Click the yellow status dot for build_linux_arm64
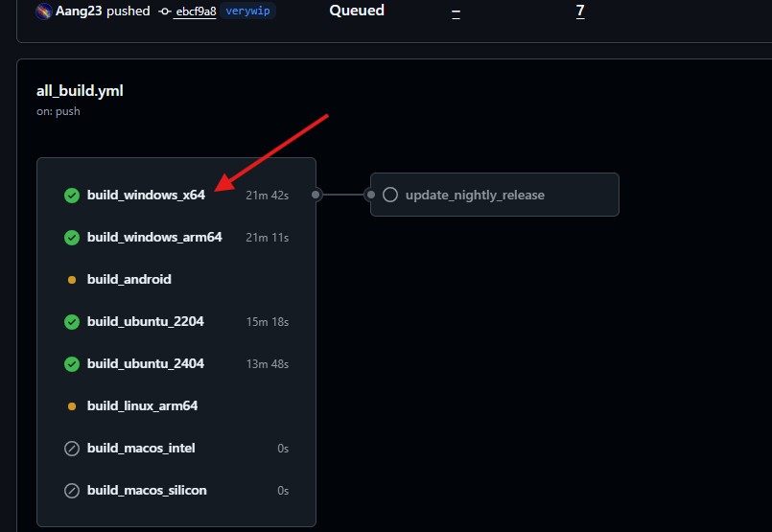 (x=72, y=406)
